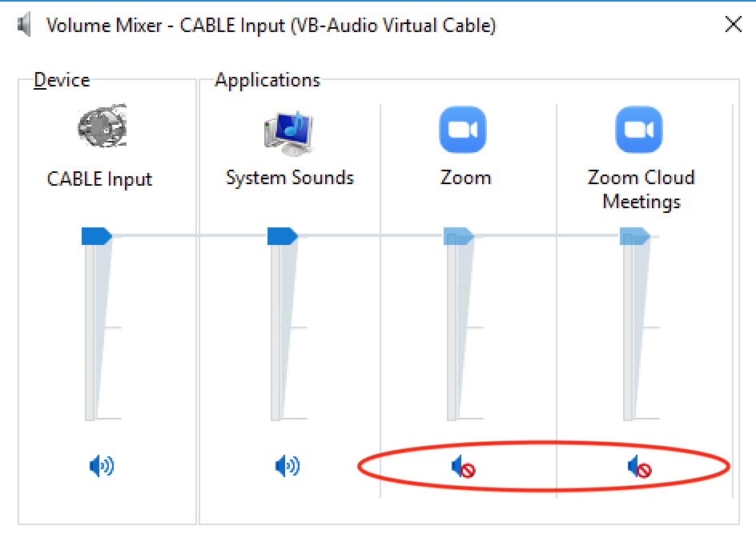Close the Volume Mixer window
The image size is (756, 546).
(734, 24)
